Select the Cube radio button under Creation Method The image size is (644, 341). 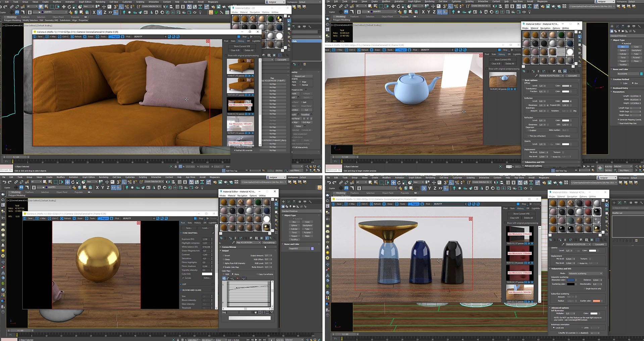click(621, 83)
